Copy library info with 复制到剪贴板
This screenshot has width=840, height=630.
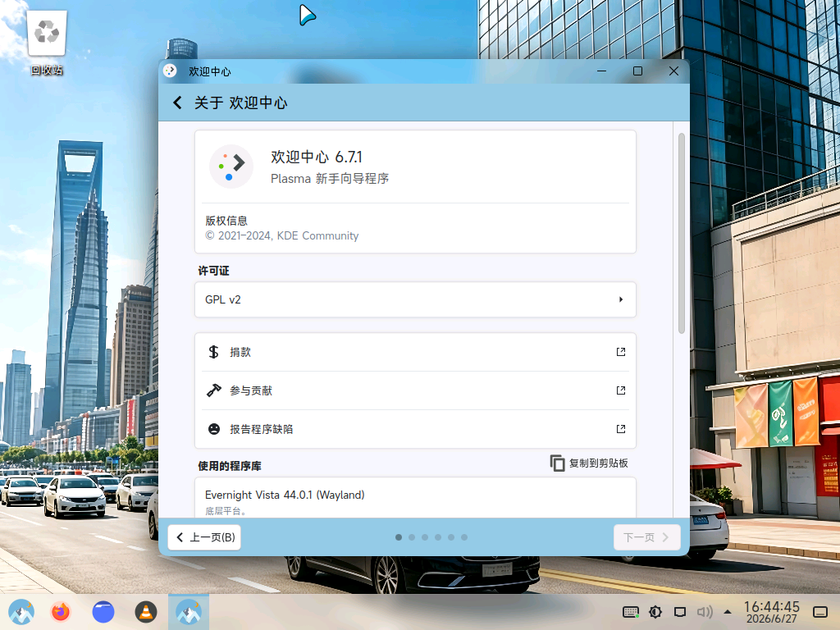589,463
